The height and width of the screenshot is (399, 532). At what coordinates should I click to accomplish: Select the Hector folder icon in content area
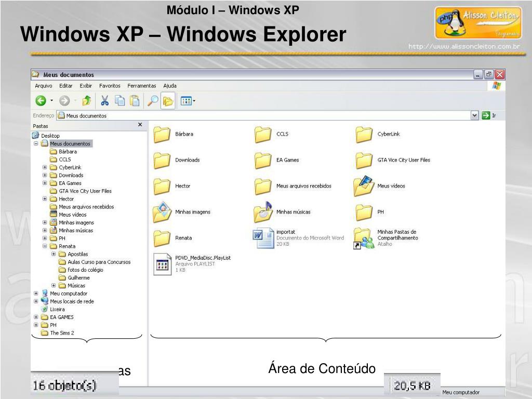click(162, 187)
